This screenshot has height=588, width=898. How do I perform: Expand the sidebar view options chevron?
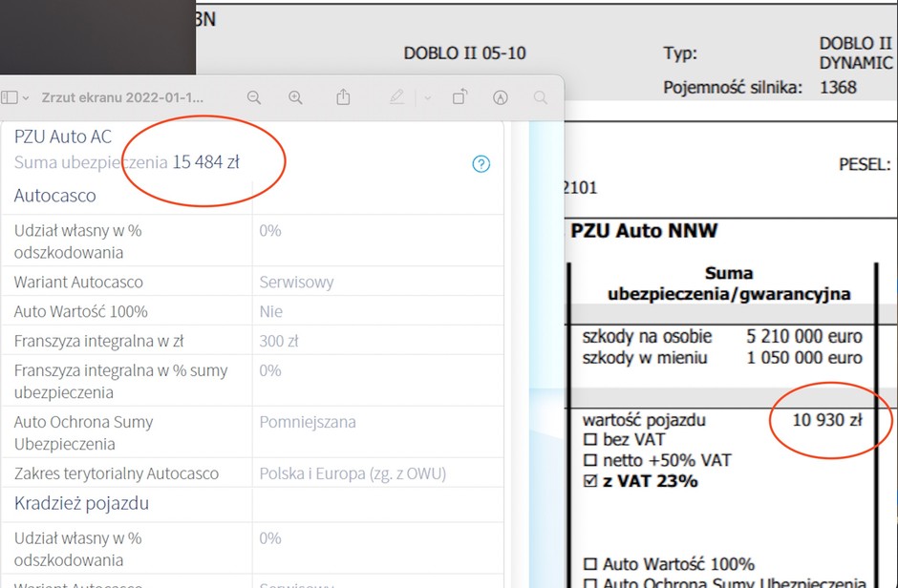[26, 97]
